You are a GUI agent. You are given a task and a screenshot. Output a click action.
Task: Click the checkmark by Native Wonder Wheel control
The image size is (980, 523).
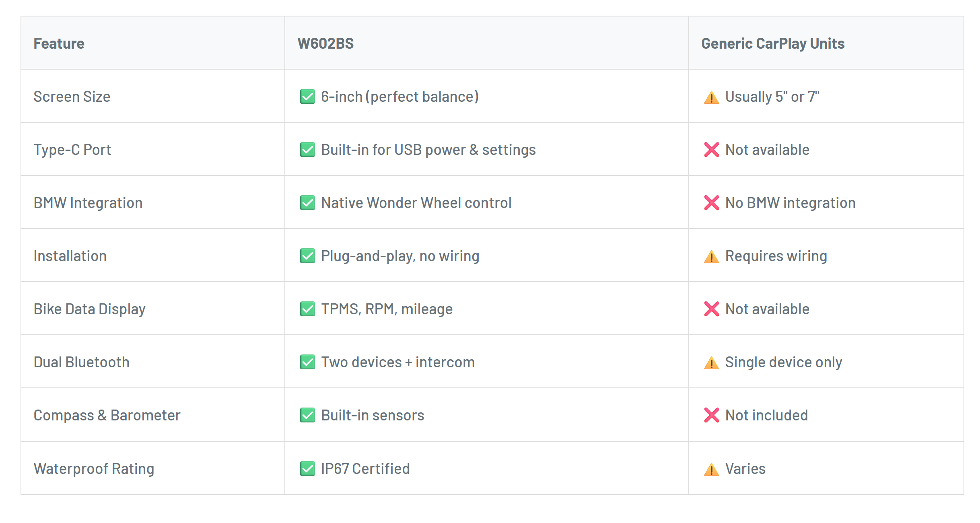coord(307,203)
